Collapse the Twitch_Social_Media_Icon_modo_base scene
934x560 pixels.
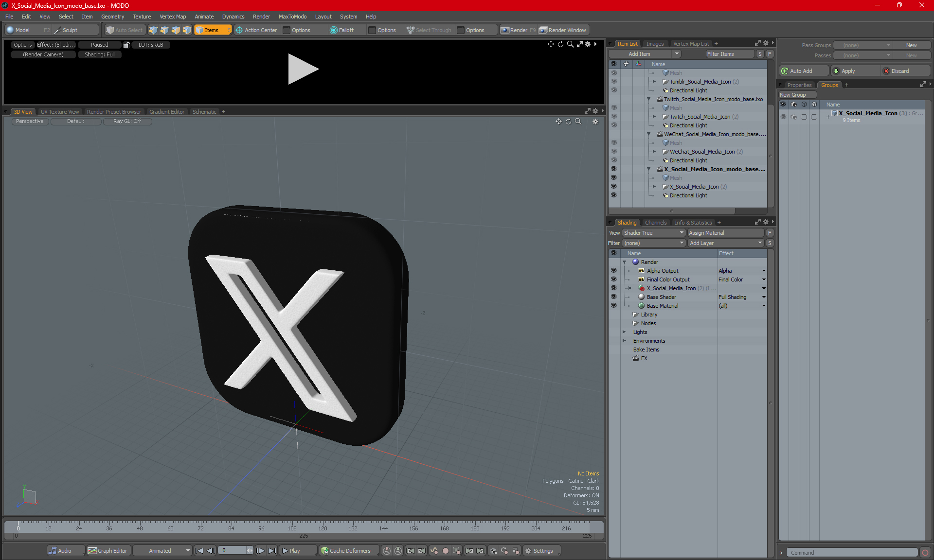648,99
